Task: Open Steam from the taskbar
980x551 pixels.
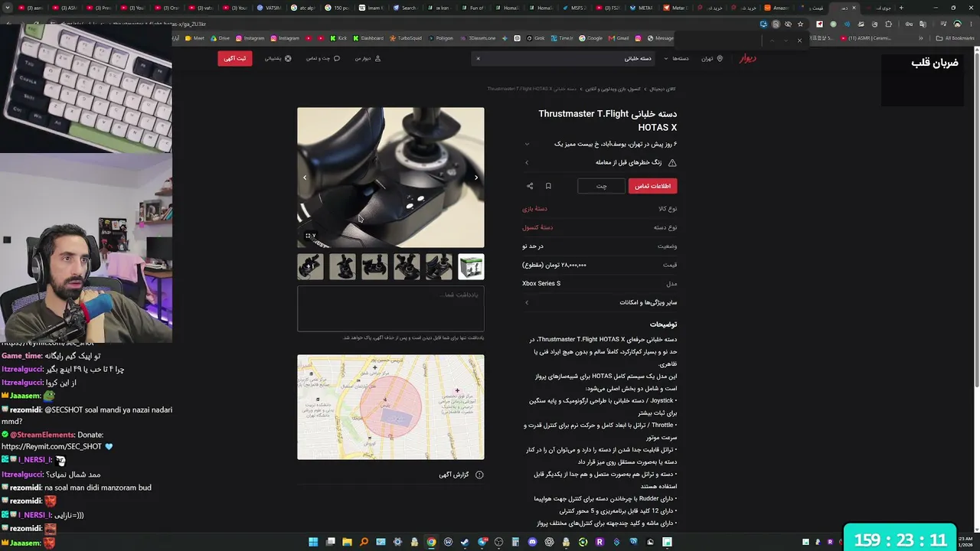Action: click(465, 543)
